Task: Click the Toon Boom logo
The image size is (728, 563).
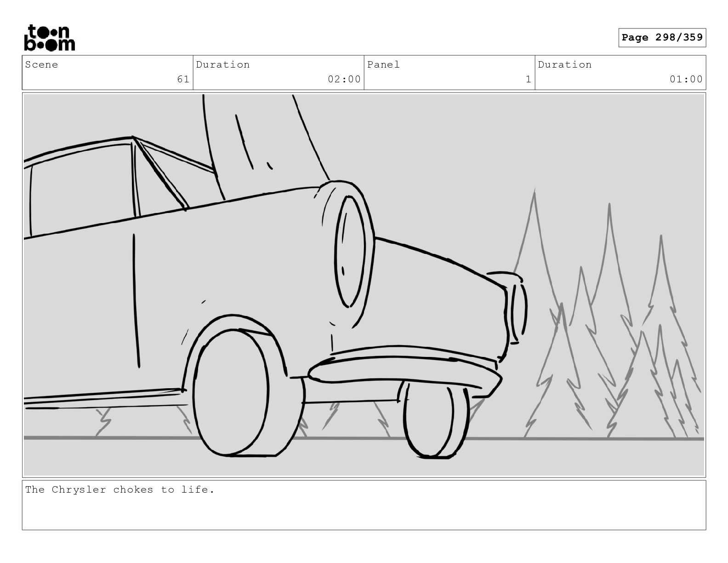Action: (49, 38)
